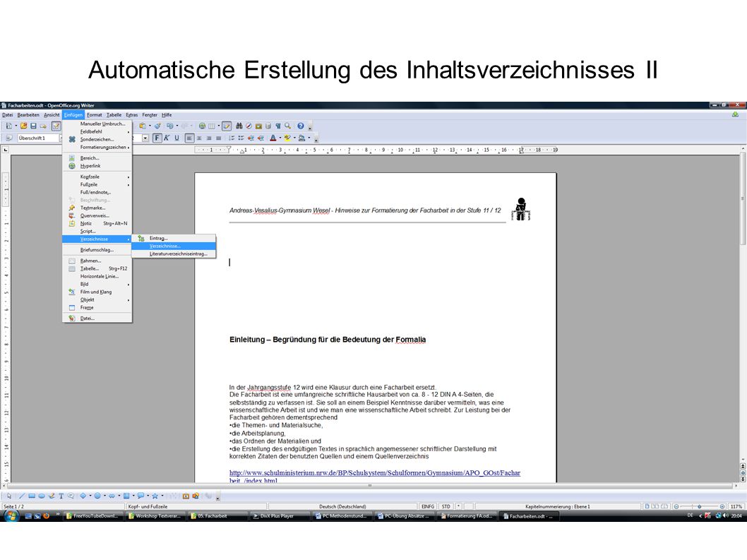The image size is (747, 560).
Task: Expand the Stars shapes dropdown arrow
Action: [x=162, y=496]
